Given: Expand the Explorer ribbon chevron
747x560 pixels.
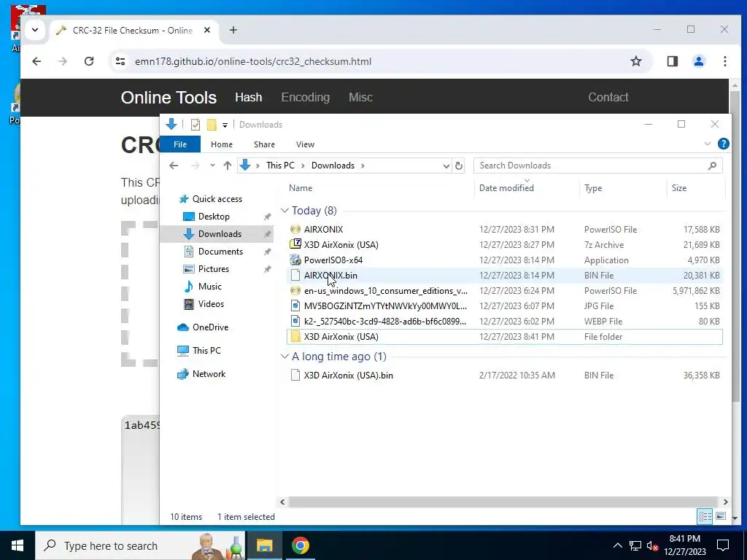Looking at the screenshot, I should (708, 144).
